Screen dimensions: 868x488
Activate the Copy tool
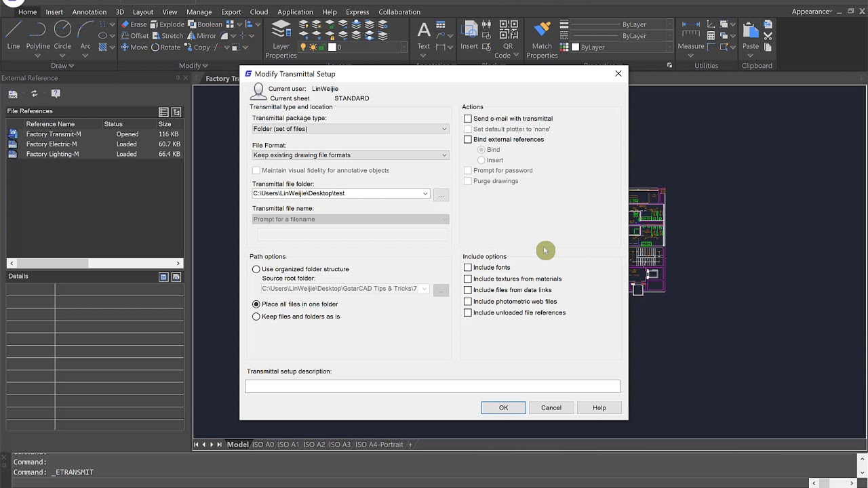pyautogui.click(x=197, y=47)
